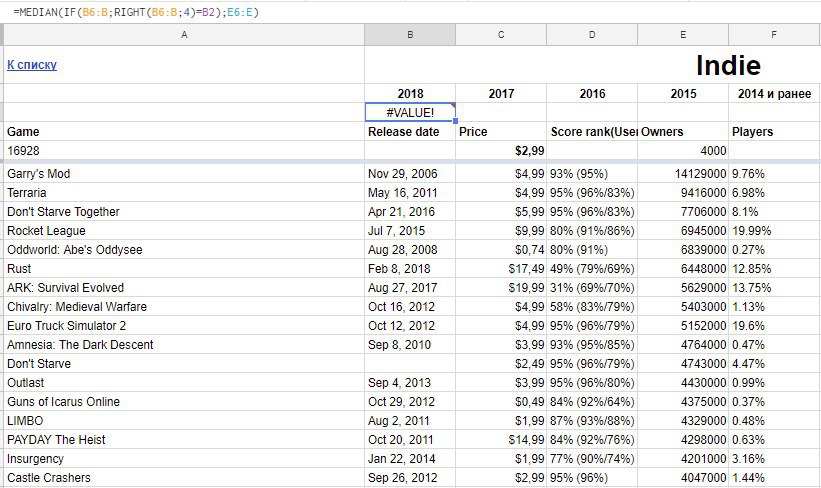This screenshot has width=821, height=488.
Task: Select the 9416000 owners cell
Action: [x=683, y=193]
